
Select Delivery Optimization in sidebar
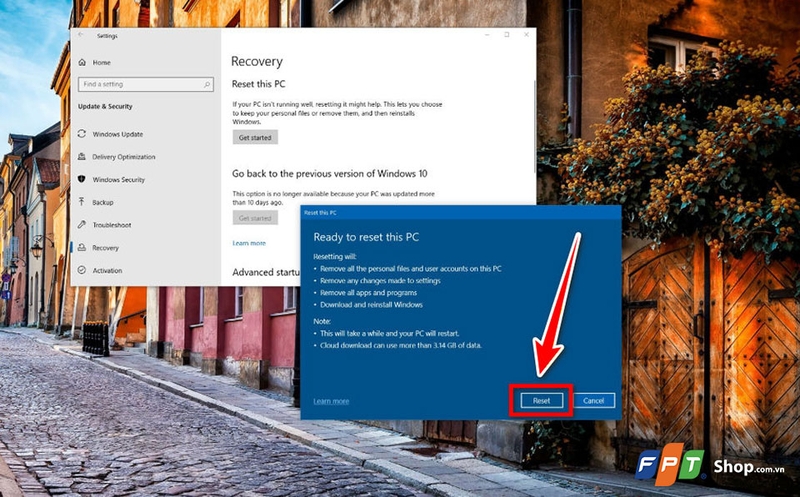[x=123, y=157]
